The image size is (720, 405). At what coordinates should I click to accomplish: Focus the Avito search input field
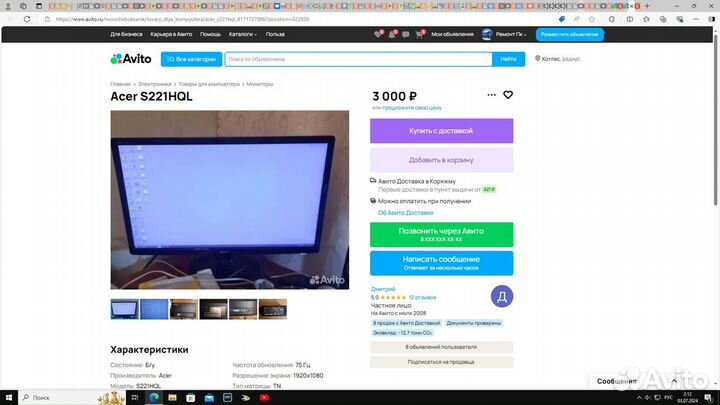(359, 59)
